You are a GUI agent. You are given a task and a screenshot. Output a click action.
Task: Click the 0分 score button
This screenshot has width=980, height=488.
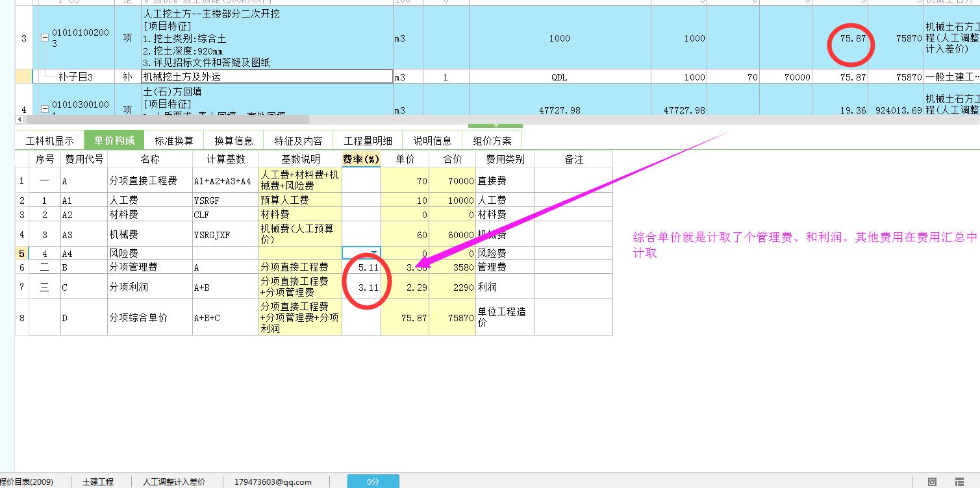[373, 482]
